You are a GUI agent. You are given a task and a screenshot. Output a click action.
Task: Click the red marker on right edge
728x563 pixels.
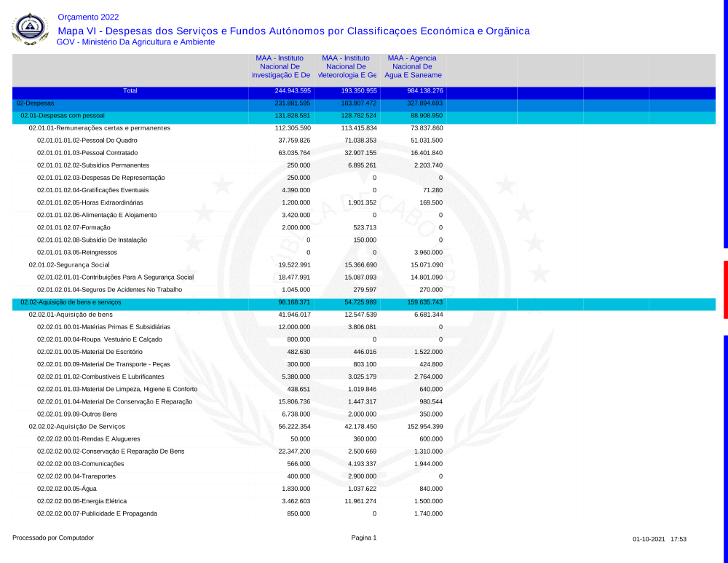pyautogui.click(x=725, y=289)
